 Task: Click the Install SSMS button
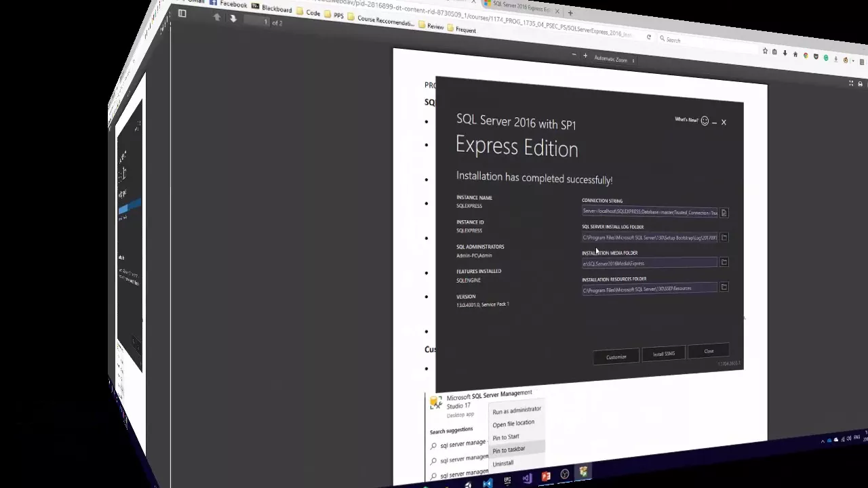coord(663,354)
